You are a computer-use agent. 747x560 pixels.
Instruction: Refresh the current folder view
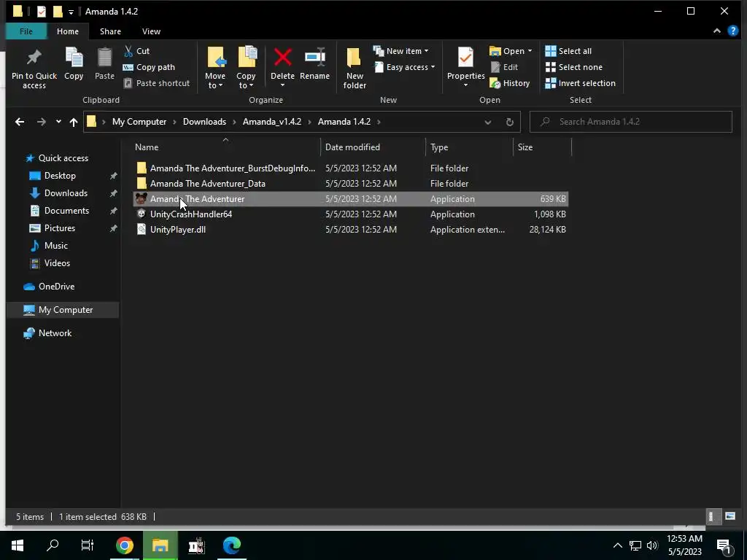click(509, 122)
